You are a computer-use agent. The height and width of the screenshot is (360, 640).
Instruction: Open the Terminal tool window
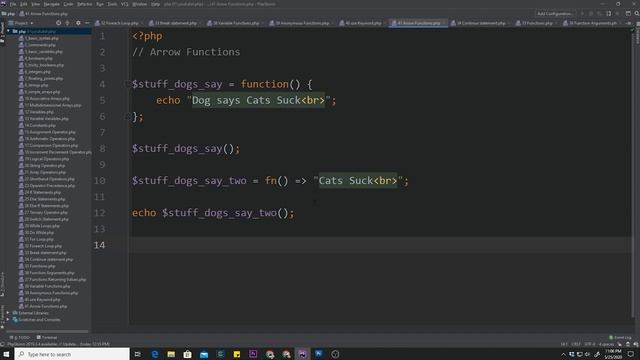pos(47,338)
